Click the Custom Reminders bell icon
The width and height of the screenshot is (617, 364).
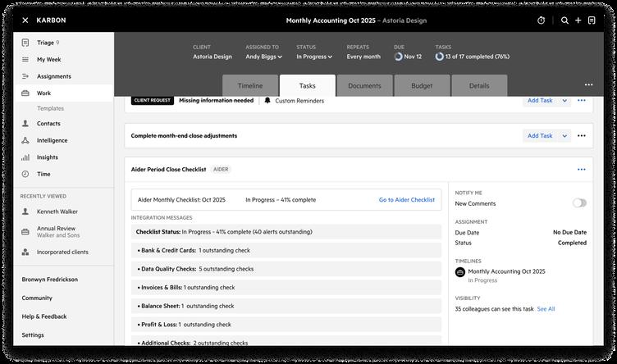(x=267, y=101)
